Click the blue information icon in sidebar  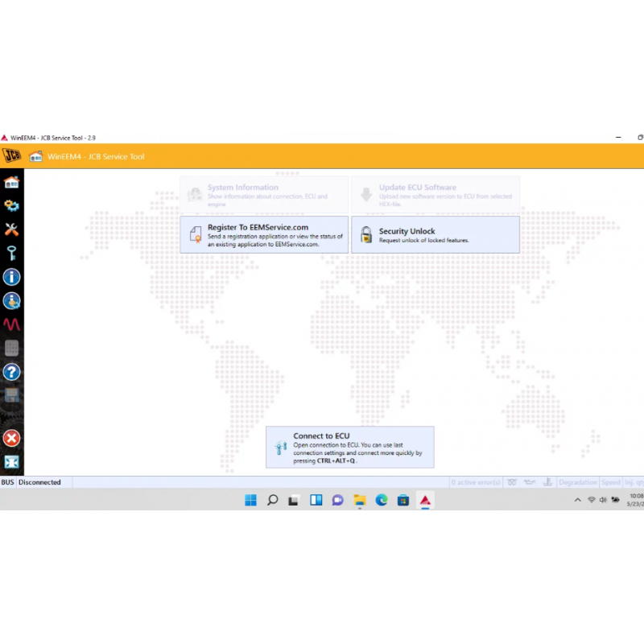click(11, 277)
